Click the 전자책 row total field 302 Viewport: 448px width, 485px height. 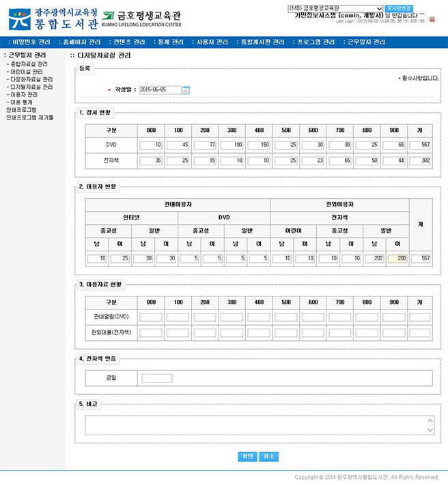click(x=420, y=161)
